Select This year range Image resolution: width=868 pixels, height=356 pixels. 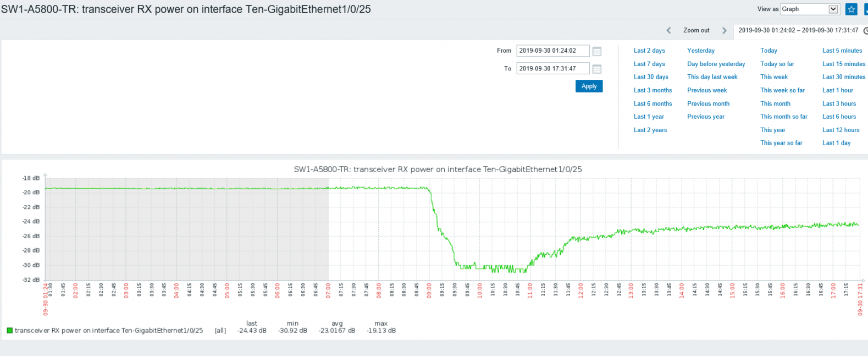773,130
